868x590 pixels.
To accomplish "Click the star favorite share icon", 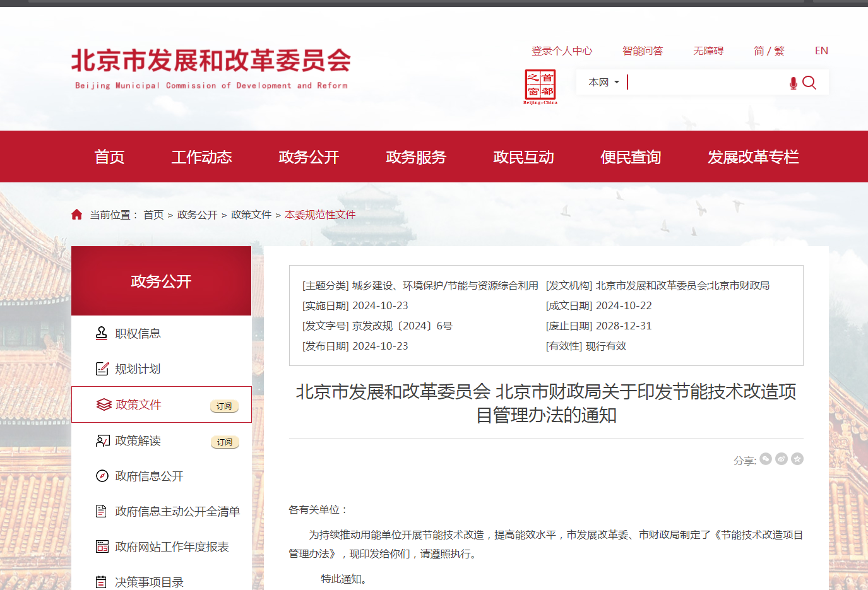I will [797, 459].
